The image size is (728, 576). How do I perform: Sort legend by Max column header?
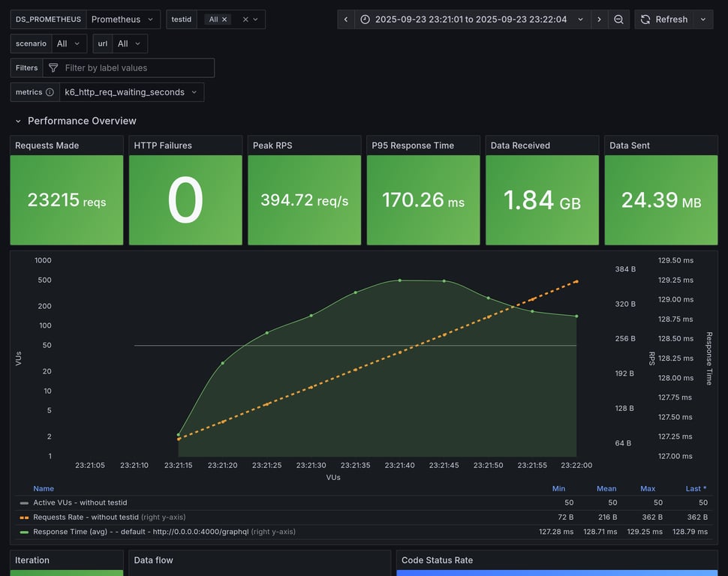click(x=647, y=488)
